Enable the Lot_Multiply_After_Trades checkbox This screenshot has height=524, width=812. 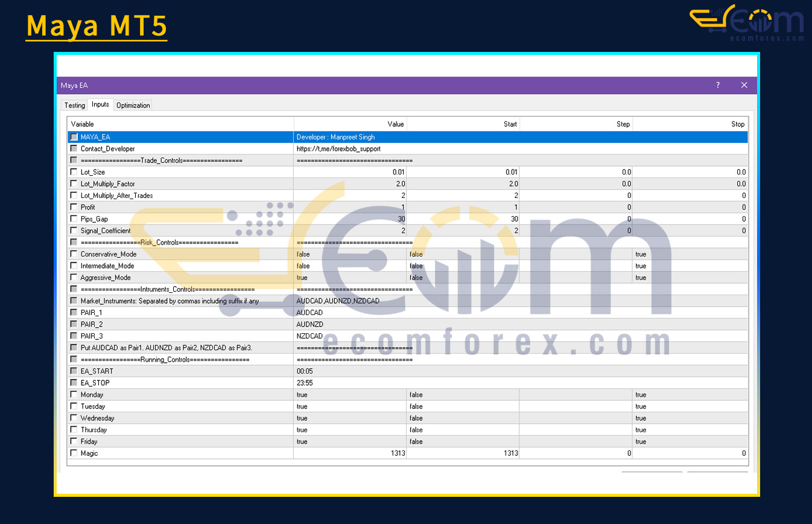click(x=74, y=196)
